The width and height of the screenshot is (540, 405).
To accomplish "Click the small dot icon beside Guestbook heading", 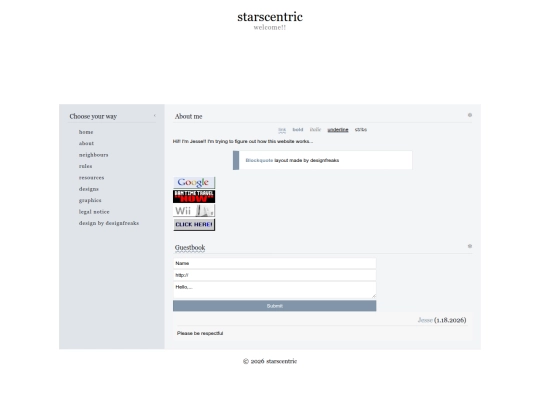I will coord(470,246).
